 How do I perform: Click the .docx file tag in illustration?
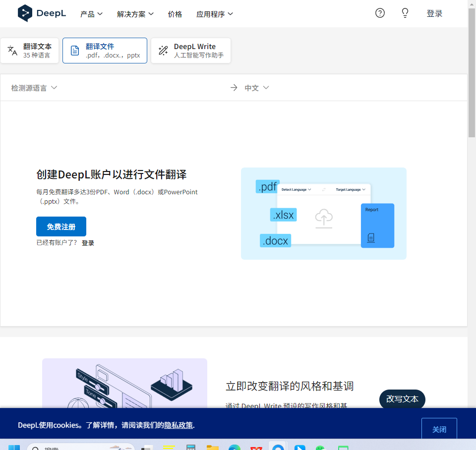275,241
